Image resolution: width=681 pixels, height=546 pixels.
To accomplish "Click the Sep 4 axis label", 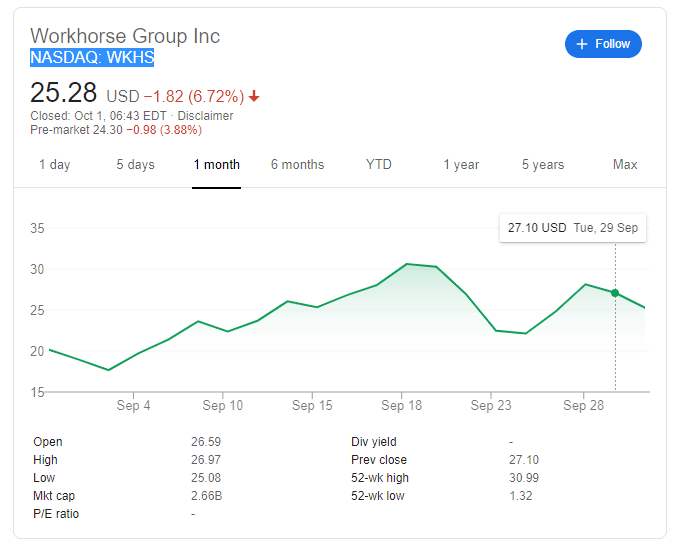I will point(134,406).
